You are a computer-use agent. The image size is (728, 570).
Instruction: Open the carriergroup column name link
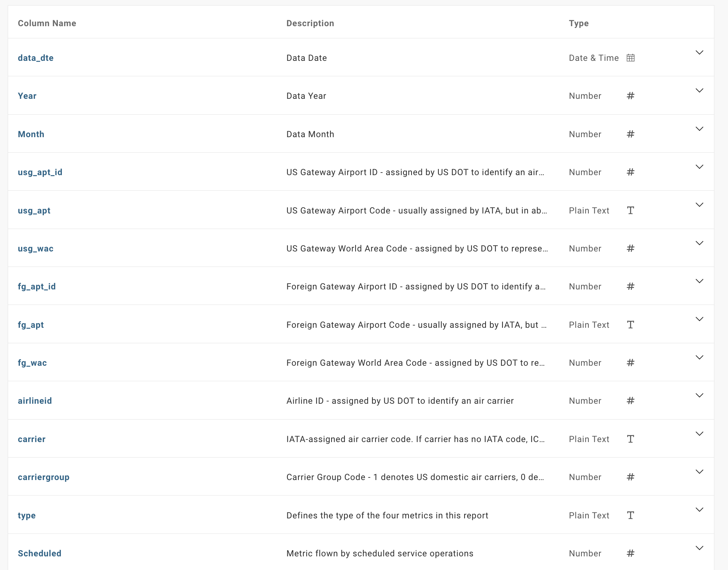43,477
